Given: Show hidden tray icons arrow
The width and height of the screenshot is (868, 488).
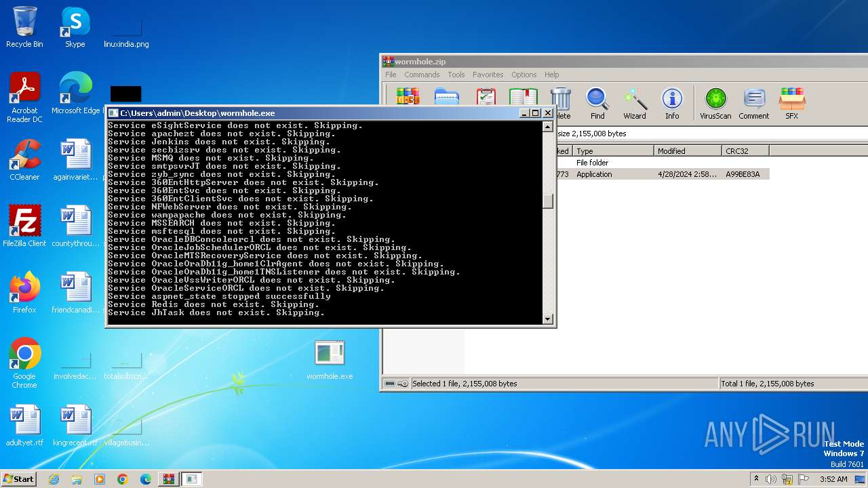Looking at the screenshot, I should point(756,479).
